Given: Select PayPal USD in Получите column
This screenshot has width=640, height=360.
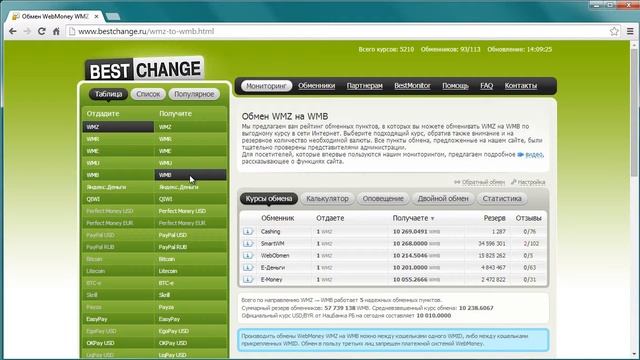Looking at the screenshot, I should pos(190,235).
